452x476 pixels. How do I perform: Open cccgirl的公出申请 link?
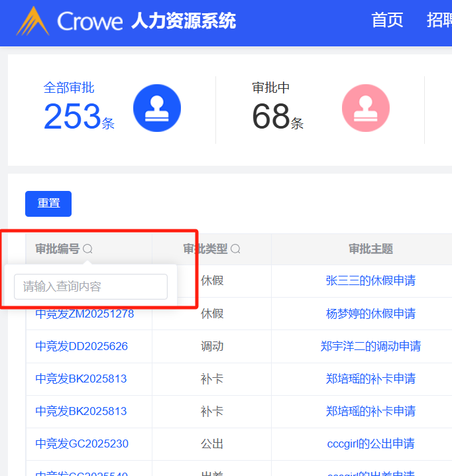370,444
